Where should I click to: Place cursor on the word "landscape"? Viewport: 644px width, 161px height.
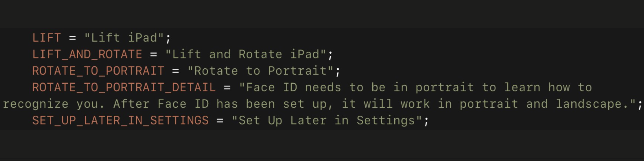point(589,104)
